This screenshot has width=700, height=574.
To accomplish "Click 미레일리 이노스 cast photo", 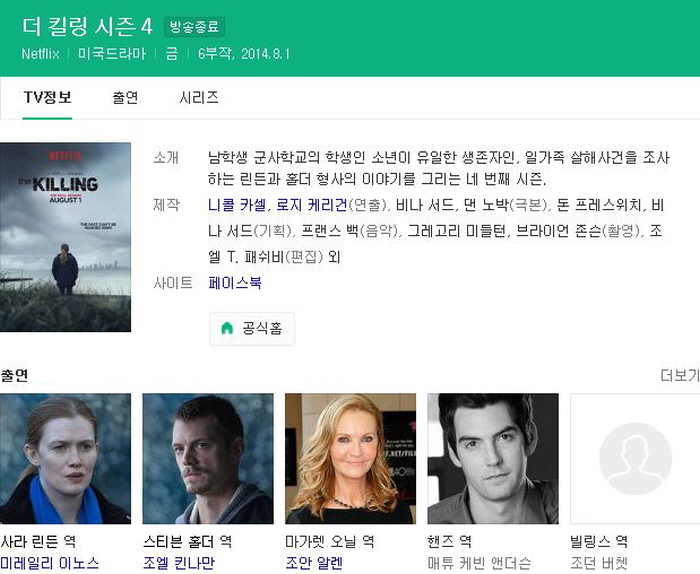I will tap(65, 459).
